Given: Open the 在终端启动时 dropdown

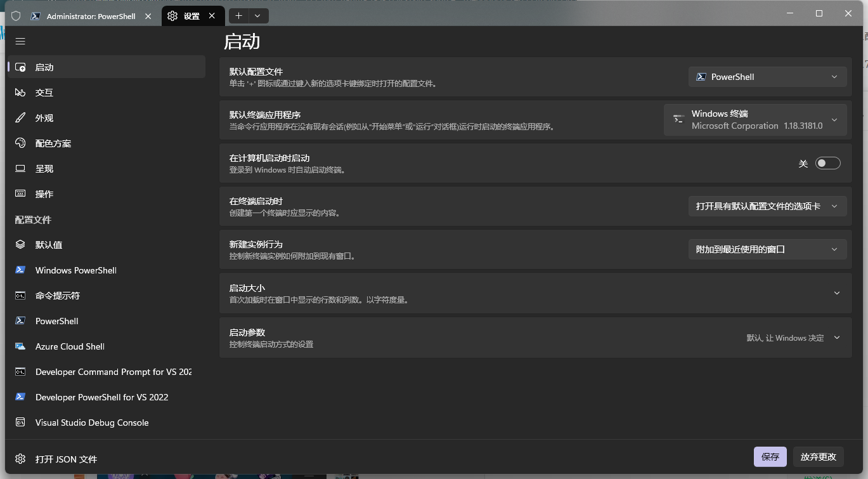Looking at the screenshot, I should pos(767,206).
